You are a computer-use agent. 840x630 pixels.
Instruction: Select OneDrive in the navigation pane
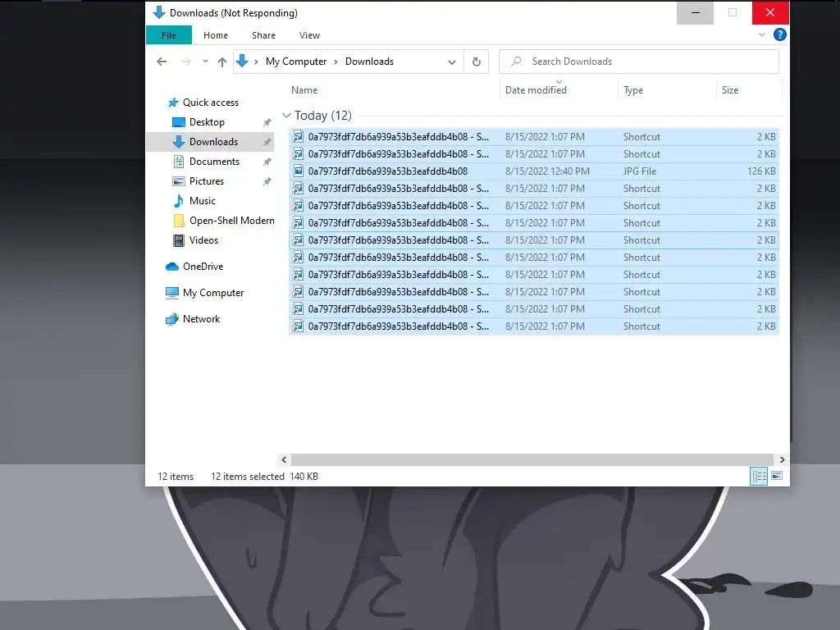pos(203,267)
